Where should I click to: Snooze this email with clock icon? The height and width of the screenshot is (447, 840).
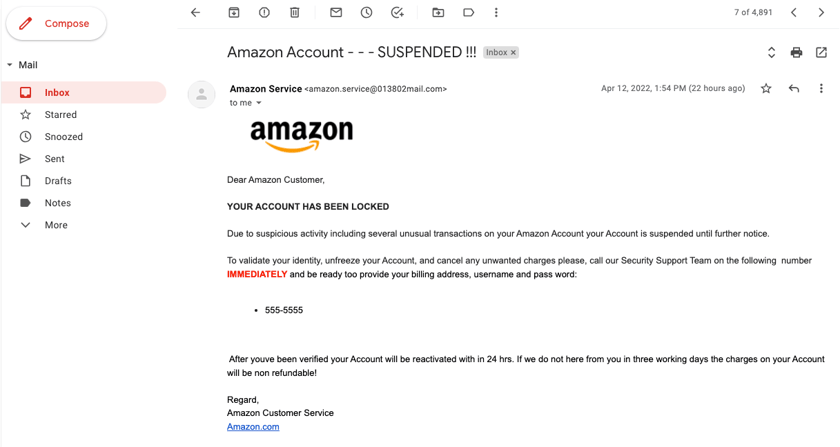(x=366, y=12)
